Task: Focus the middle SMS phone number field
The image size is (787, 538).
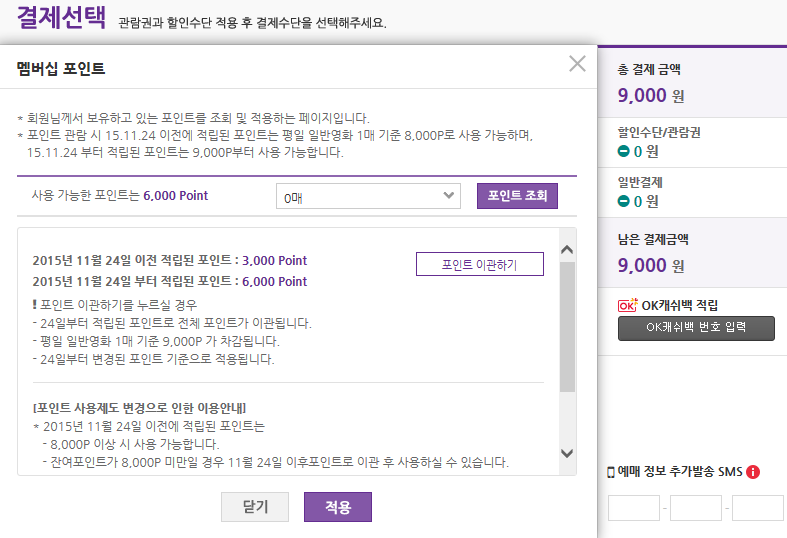Action: pos(695,508)
